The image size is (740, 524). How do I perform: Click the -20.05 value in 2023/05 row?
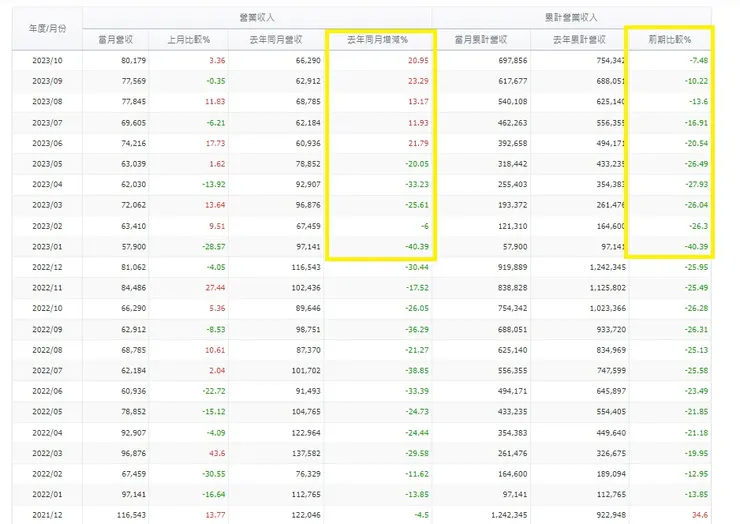tap(417, 164)
